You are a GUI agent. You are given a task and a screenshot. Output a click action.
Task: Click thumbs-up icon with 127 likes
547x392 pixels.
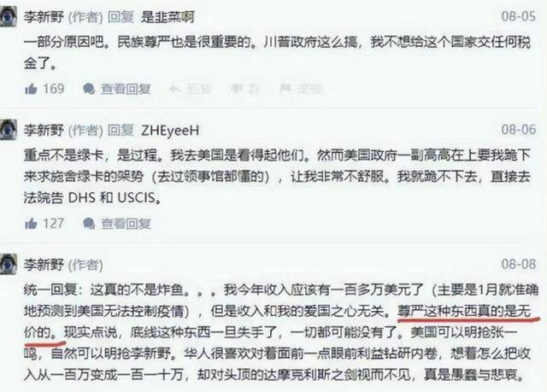point(31,224)
